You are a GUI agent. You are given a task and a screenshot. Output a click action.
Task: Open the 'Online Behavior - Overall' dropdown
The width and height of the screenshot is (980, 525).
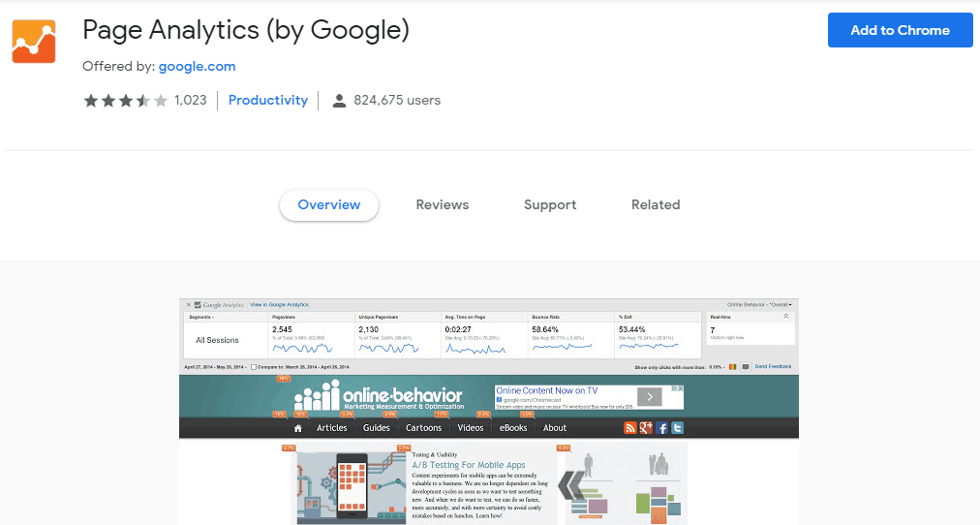[759, 305]
